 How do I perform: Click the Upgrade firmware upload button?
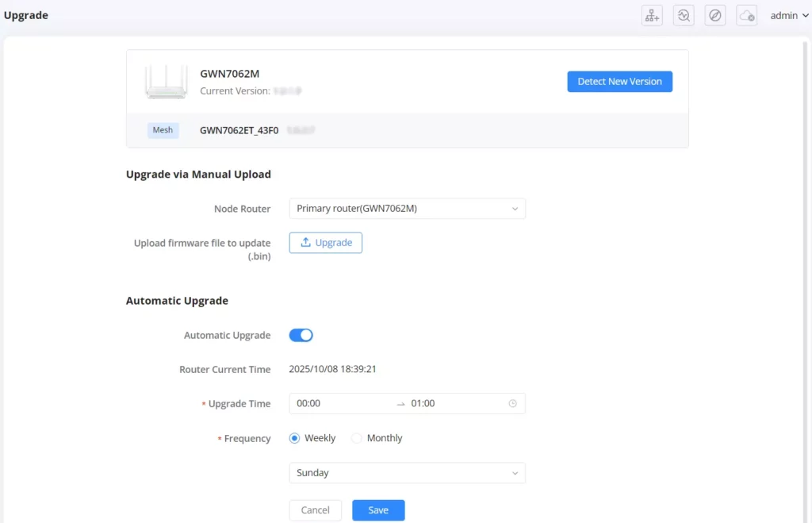326,243
